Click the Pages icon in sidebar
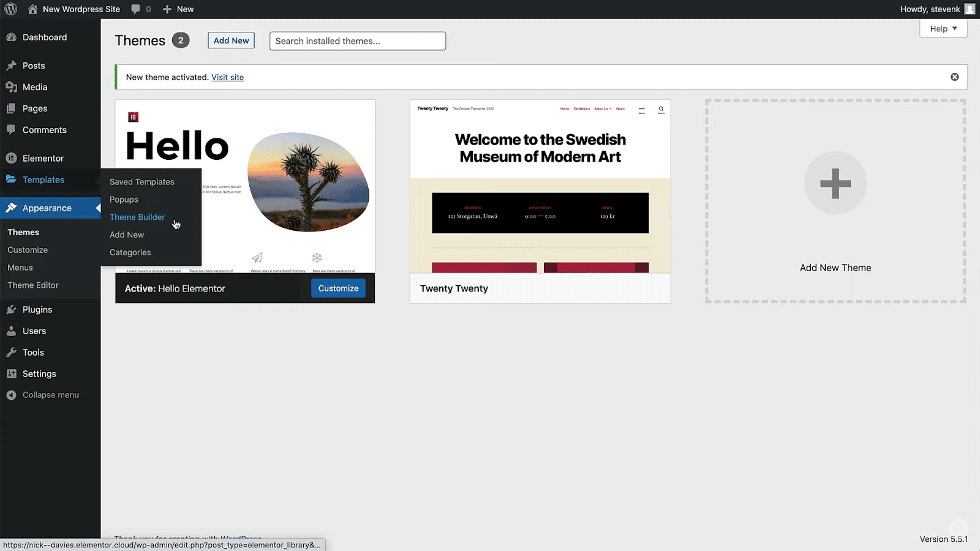 (11, 108)
